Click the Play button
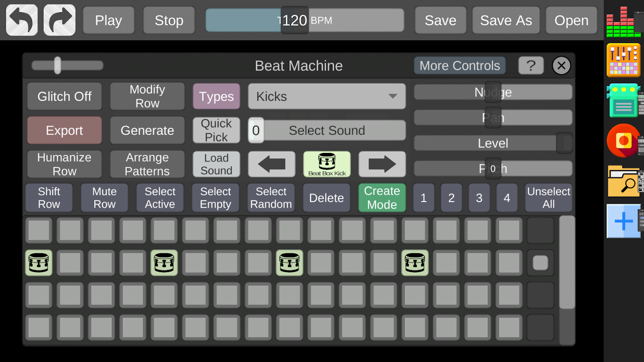This screenshot has height=362, width=644. (x=109, y=20)
